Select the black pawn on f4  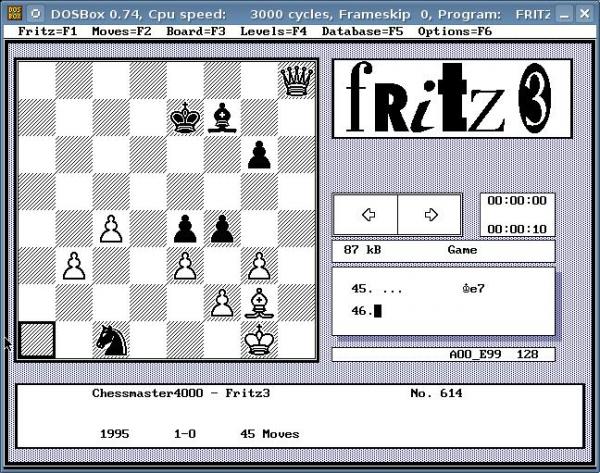222,229
